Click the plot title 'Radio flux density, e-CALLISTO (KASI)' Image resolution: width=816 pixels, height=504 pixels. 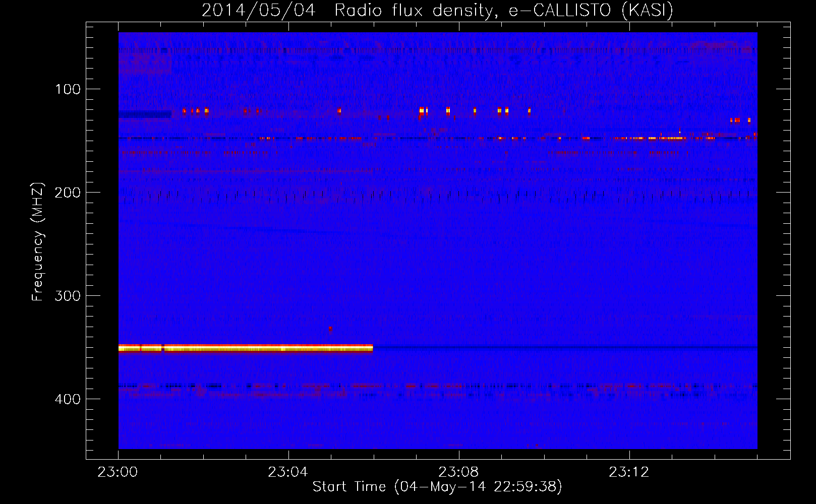point(504,10)
